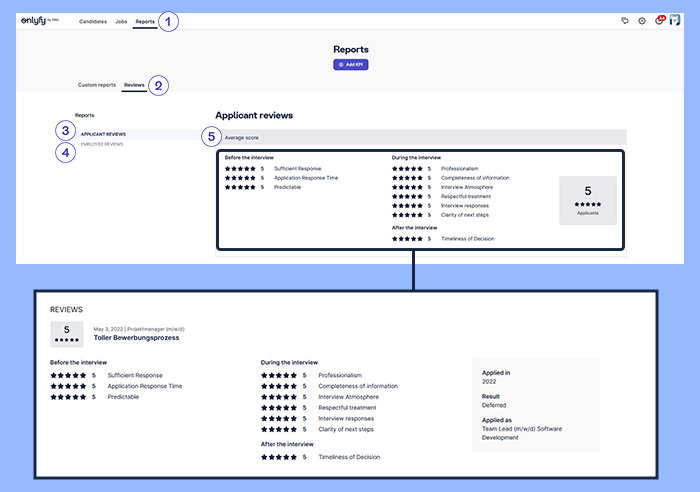This screenshot has width=700, height=492.
Task: Open the Candidates menu
Action: [93, 20]
